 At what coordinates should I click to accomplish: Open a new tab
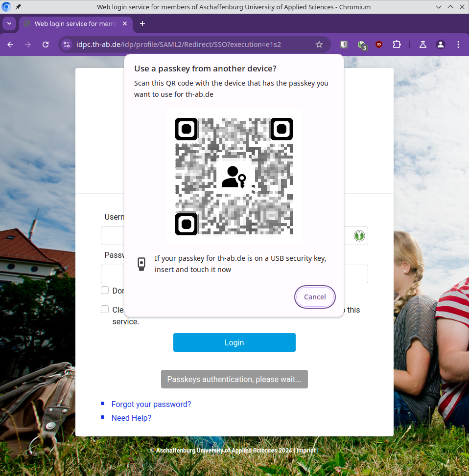click(142, 23)
